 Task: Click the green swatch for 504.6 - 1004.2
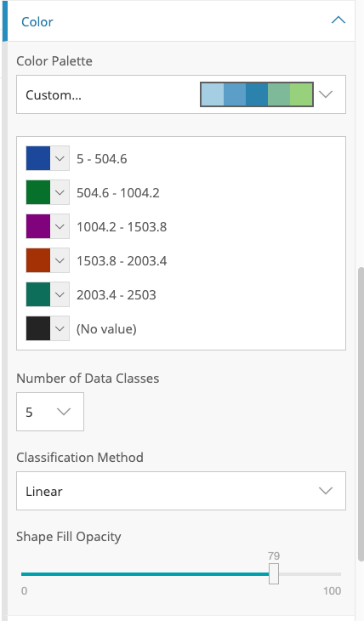point(38,192)
